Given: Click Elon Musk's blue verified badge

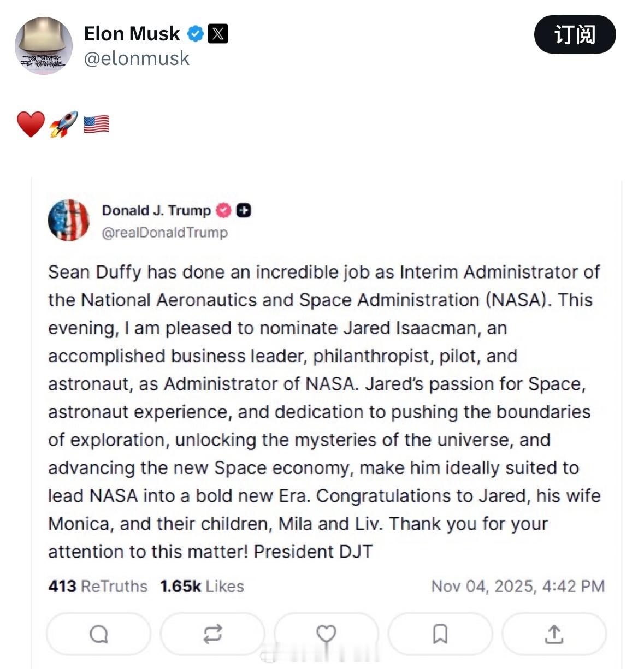Looking at the screenshot, I should click(x=195, y=34).
